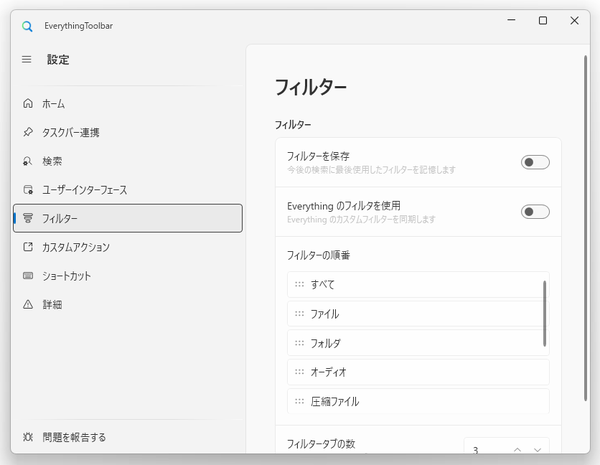Toggle the hamburger navigation menu
The image size is (600, 465).
26,60
